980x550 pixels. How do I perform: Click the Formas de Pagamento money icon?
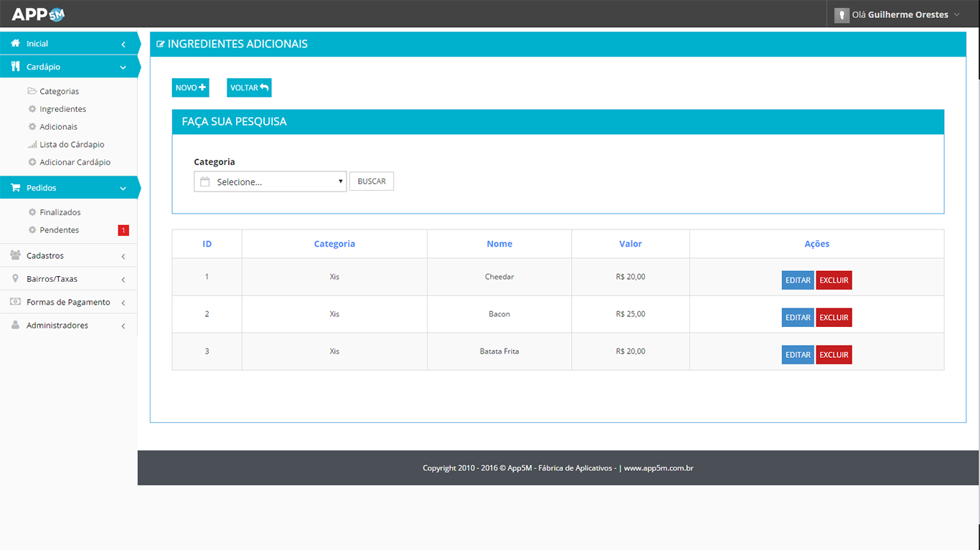pyautogui.click(x=15, y=302)
